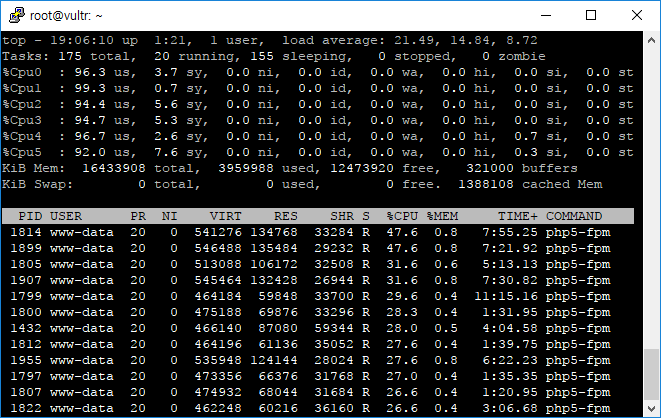
Task: Click the USER column header
Action: (66, 216)
